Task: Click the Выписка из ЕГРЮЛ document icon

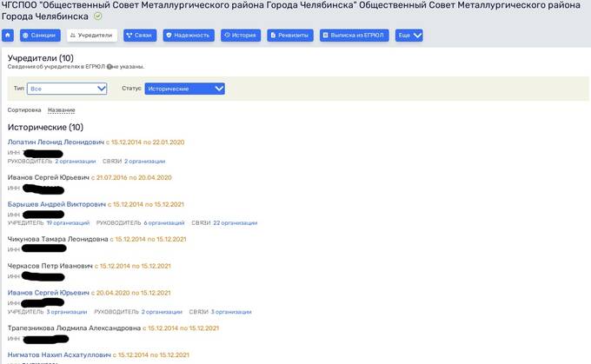Action: click(326, 36)
